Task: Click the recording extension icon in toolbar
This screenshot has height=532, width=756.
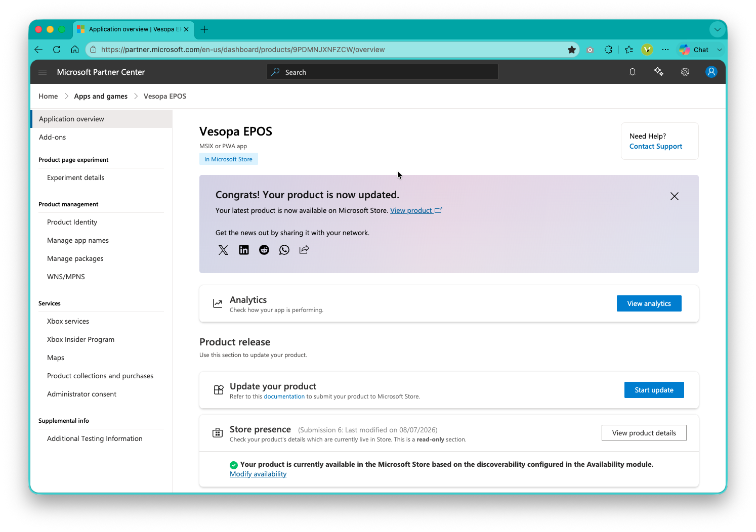Action: coord(590,50)
